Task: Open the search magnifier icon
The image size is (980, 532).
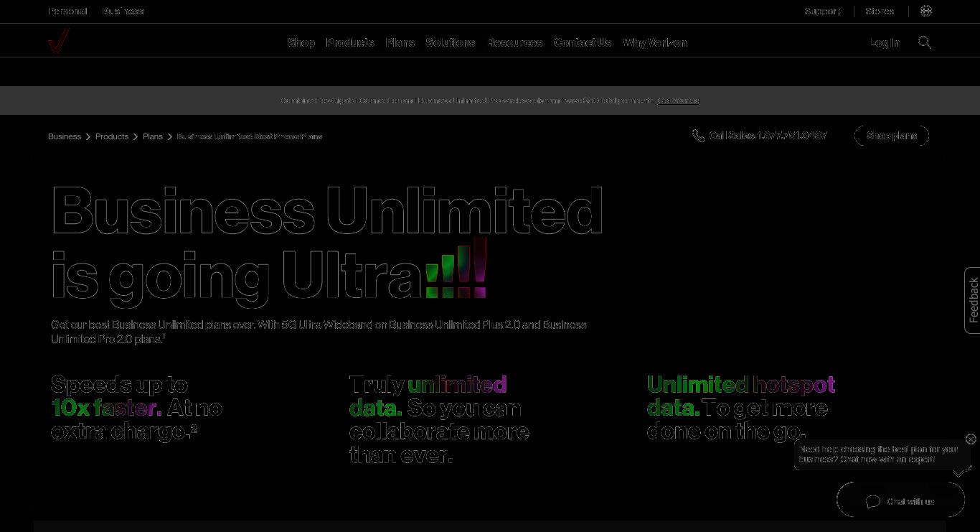Action: (x=925, y=42)
